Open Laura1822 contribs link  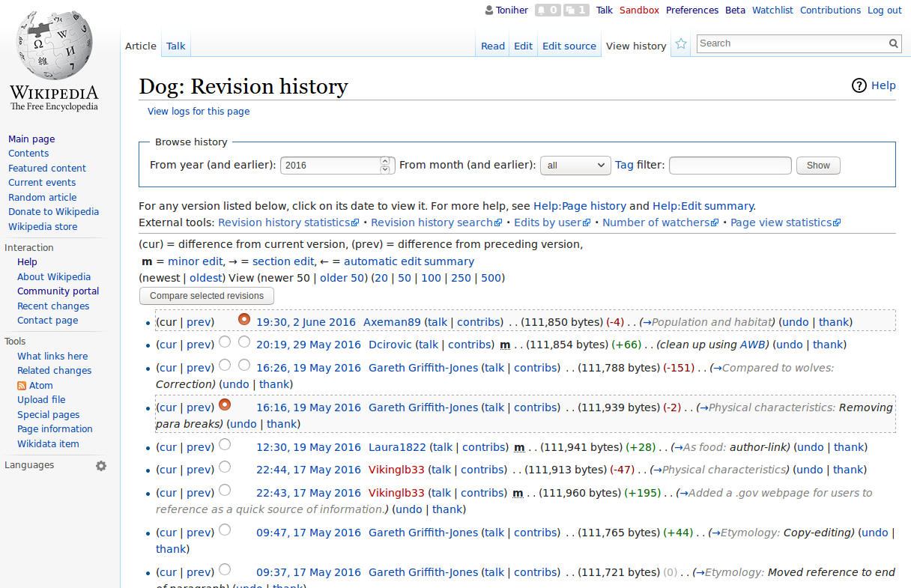pyautogui.click(x=482, y=447)
